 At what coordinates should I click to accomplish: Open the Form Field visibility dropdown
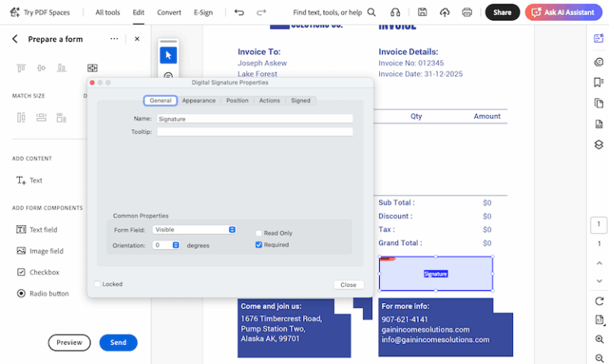pos(194,230)
